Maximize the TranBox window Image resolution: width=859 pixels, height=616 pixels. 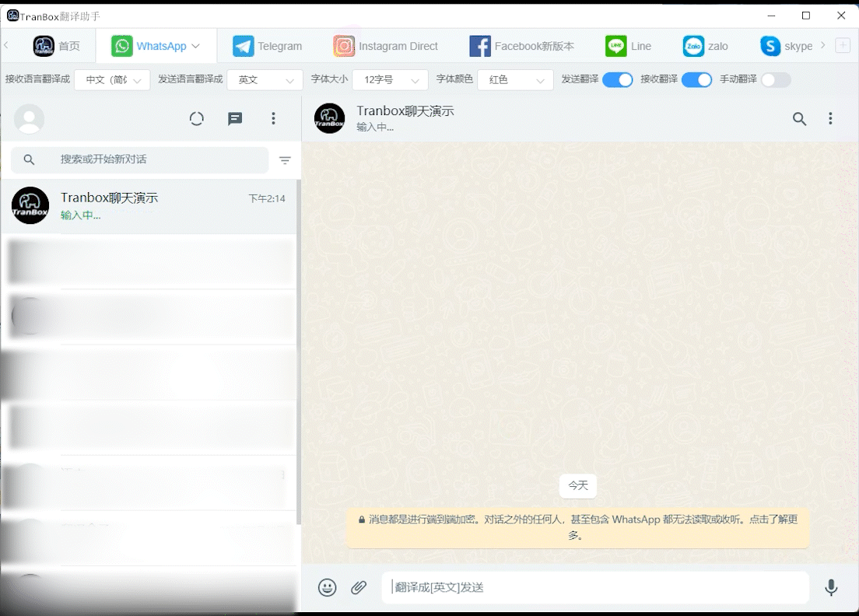[x=806, y=16]
